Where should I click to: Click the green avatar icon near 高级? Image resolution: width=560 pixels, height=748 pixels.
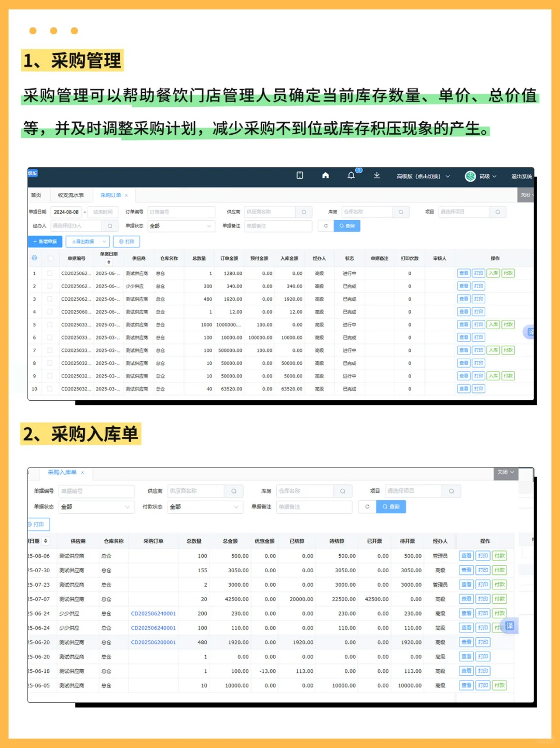point(471,176)
